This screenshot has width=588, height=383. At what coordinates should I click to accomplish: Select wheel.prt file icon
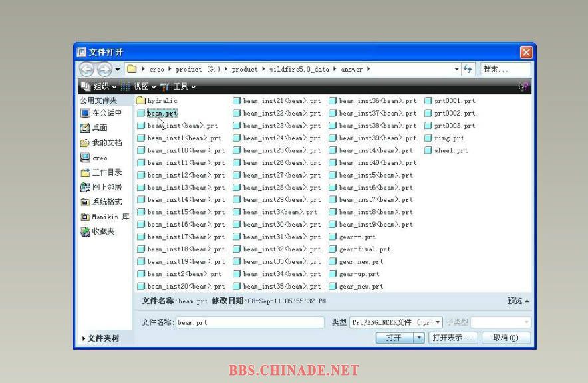(x=428, y=150)
